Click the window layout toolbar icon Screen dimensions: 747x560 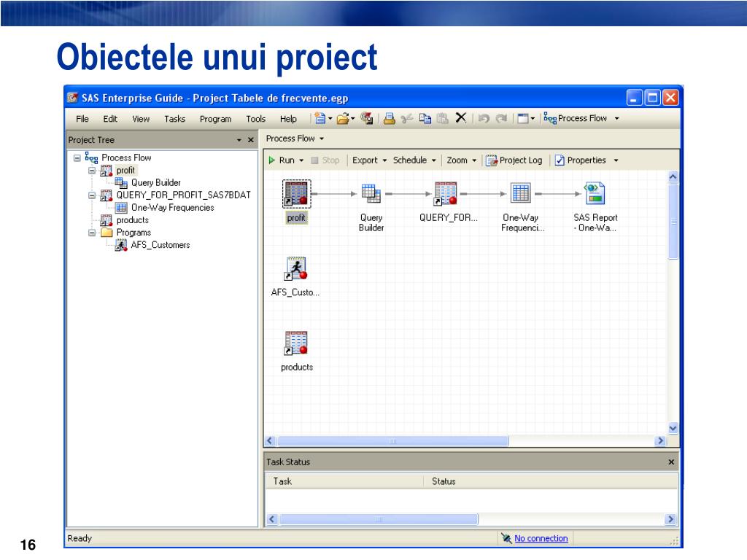point(522,118)
